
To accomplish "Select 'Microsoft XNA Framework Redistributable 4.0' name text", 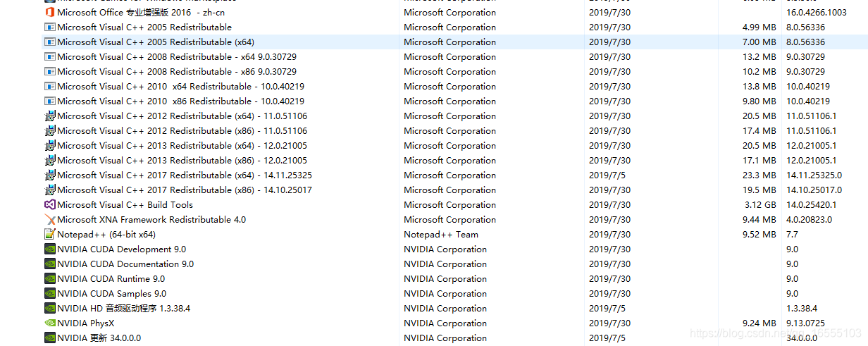I will (151, 220).
